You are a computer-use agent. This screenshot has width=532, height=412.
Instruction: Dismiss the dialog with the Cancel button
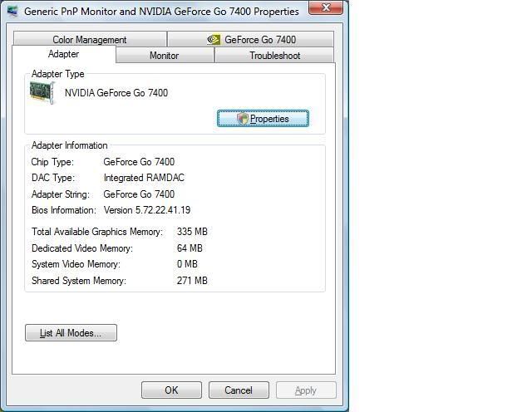point(239,390)
